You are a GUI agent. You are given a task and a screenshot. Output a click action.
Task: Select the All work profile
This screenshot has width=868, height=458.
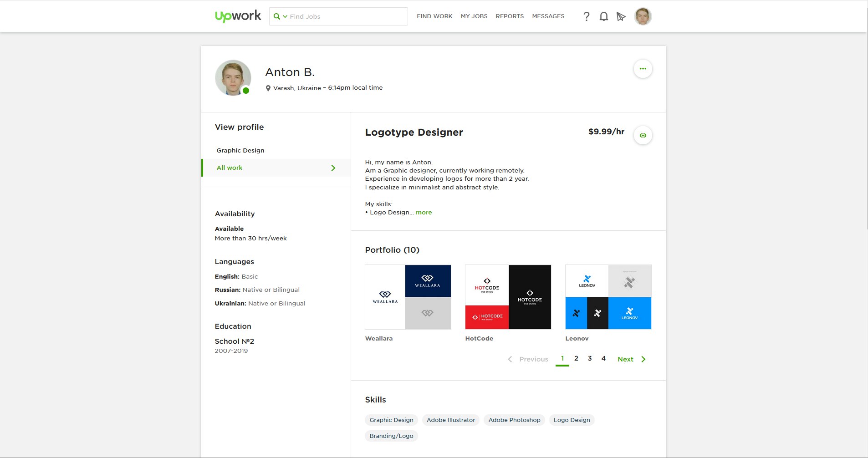tap(276, 168)
